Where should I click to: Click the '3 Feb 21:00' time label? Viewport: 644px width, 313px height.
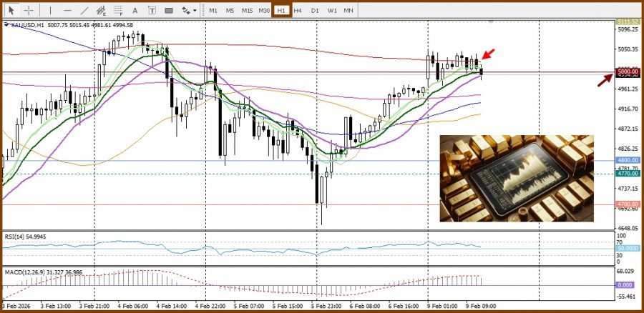pyautogui.click(x=96, y=306)
